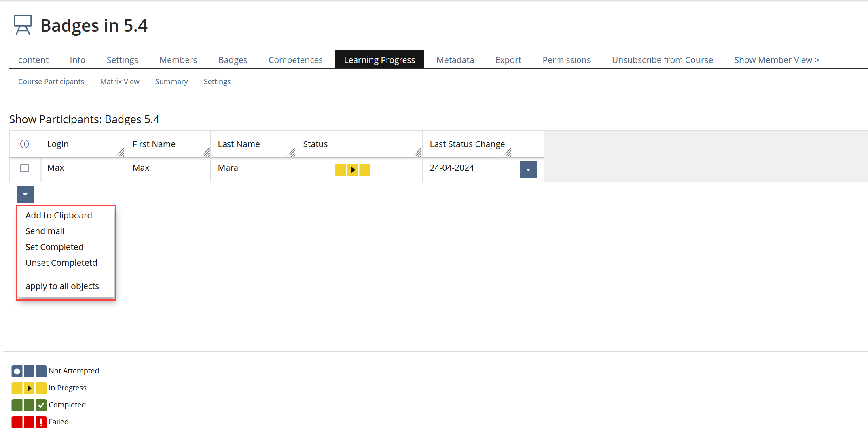
Task: Click the Login column resize handle
Action: coord(121,153)
